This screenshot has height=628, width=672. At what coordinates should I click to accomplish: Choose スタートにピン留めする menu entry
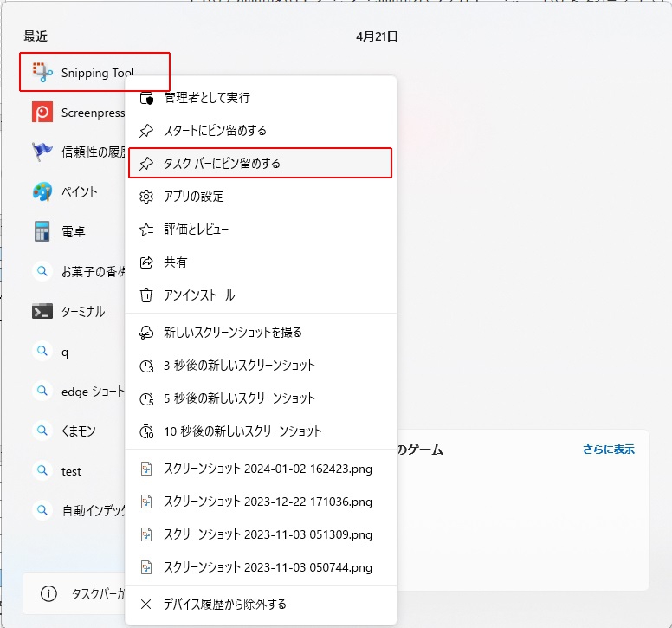pos(215,131)
